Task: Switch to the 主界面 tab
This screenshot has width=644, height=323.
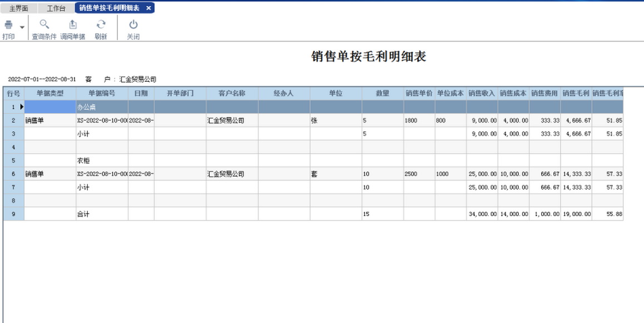Action: pyautogui.click(x=19, y=8)
